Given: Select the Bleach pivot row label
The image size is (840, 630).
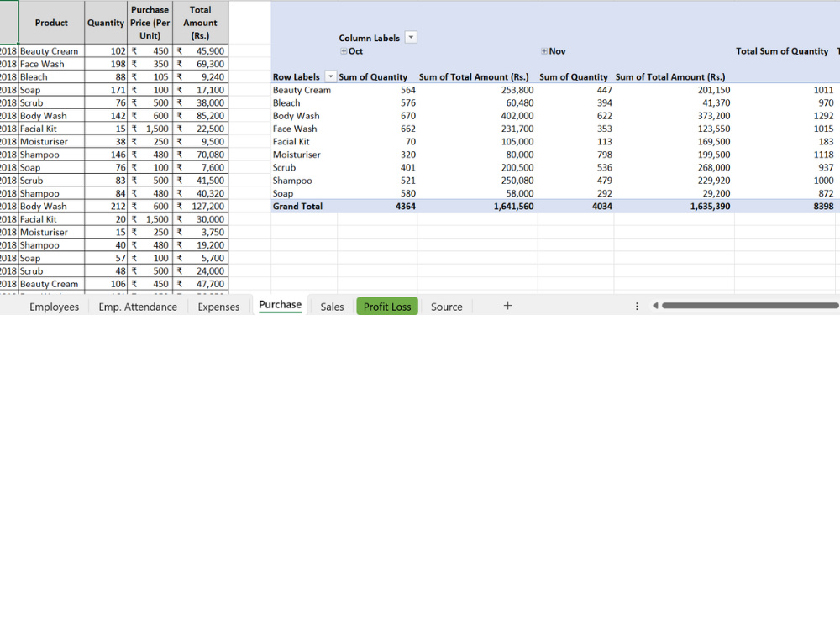Looking at the screenshot, I should tap(286, 102).
